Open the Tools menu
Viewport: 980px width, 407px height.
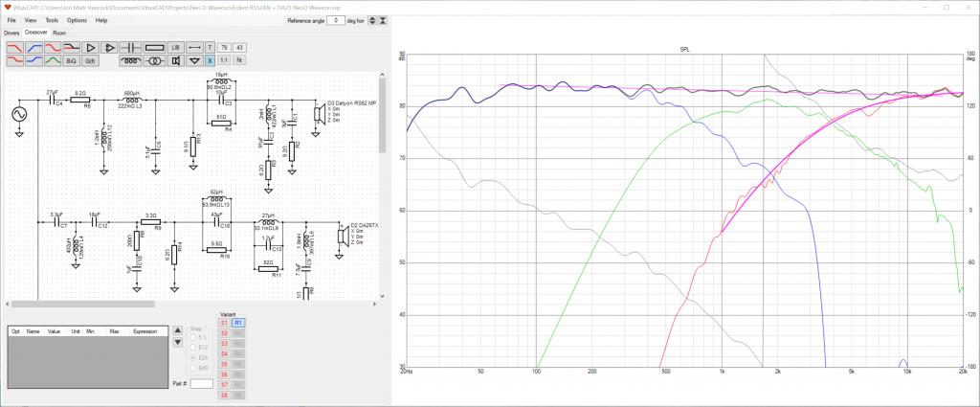point(52,20)
